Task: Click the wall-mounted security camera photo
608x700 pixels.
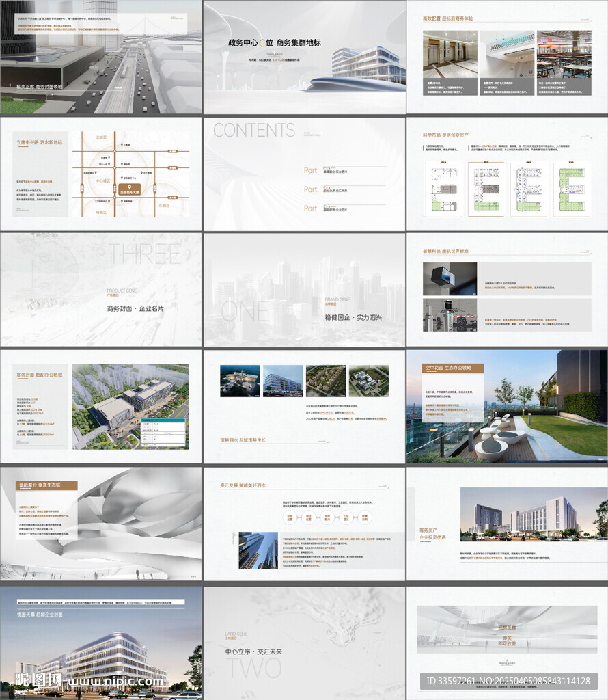Action: pyautogui.click(x=450, y=279)
